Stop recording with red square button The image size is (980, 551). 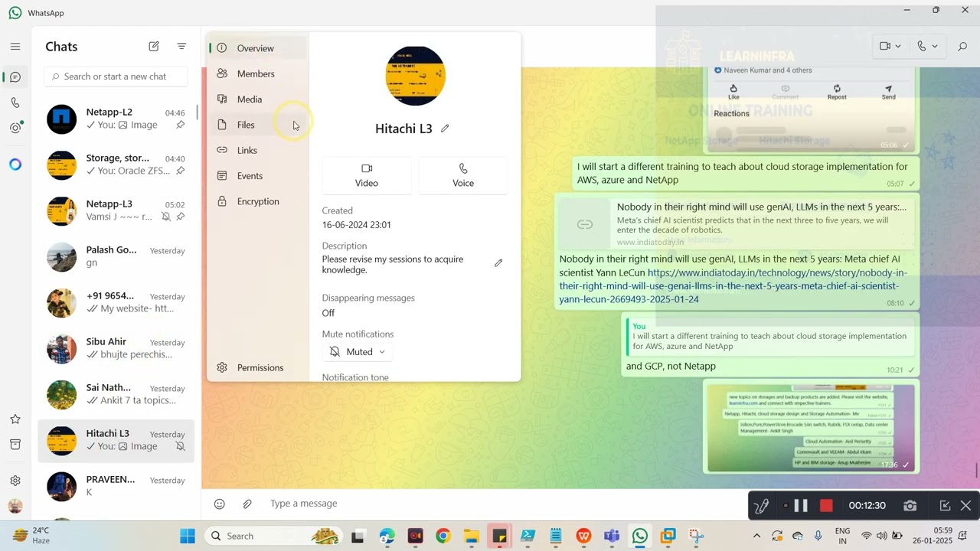(x=826, y=506)
